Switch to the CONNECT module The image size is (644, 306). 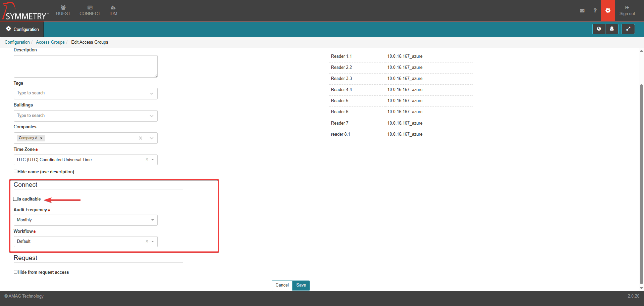click(x=90, y=11)
